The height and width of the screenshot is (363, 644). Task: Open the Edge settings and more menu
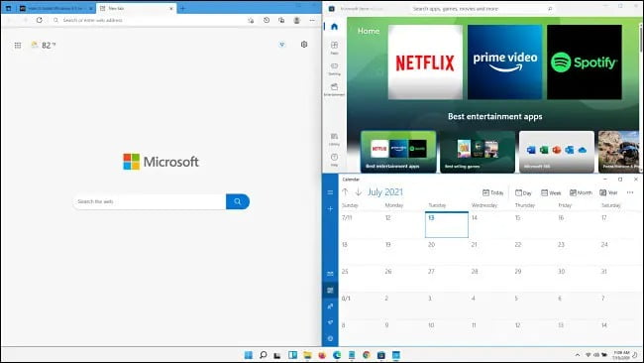coord(312,20)
